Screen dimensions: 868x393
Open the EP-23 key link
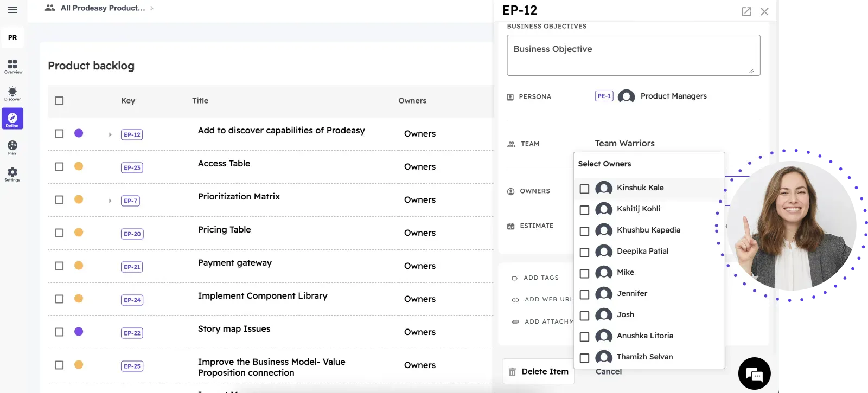pyautogui.click(x=132, y=168)
